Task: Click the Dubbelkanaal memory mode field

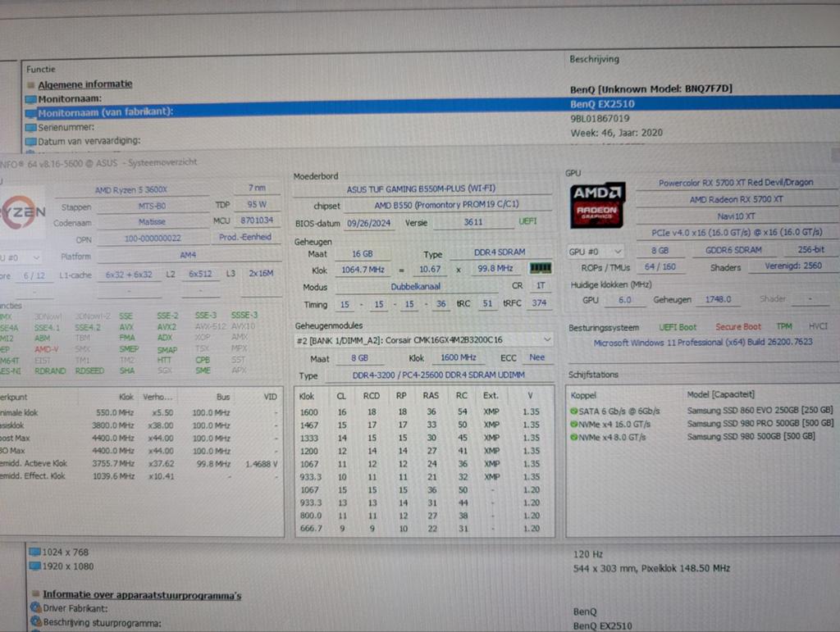Action: pyautogui.click(x=415, y=287)
